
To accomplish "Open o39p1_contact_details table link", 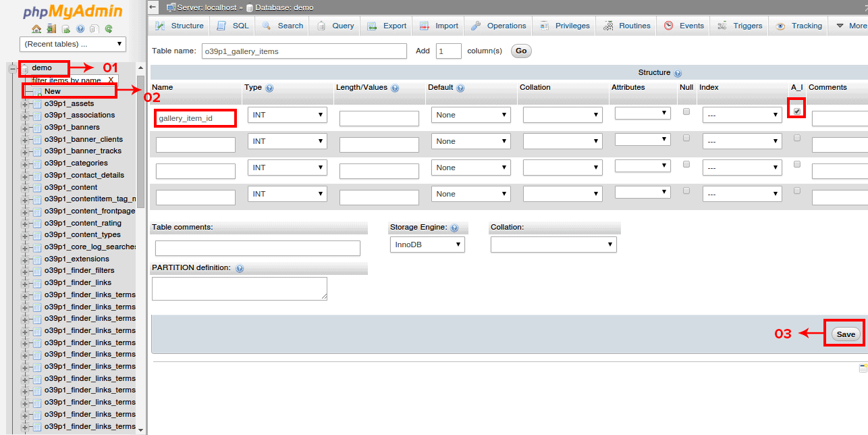I will point(84,176).
